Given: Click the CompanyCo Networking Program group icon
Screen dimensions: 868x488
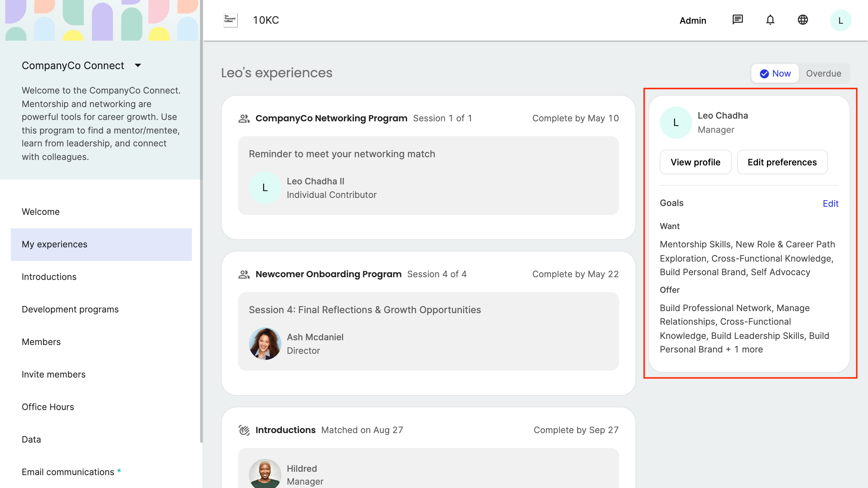Looking at the screenshot, I should tap(244, 118).
